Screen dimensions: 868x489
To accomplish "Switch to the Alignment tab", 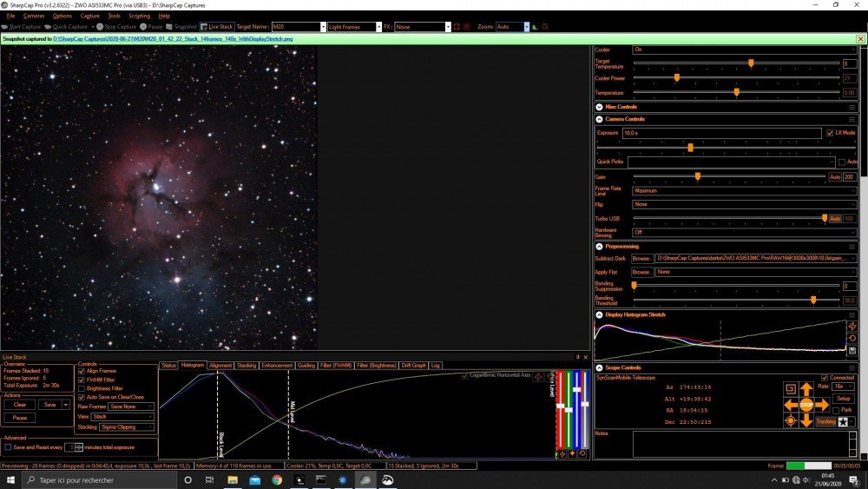I will click(x=220, y=366).
